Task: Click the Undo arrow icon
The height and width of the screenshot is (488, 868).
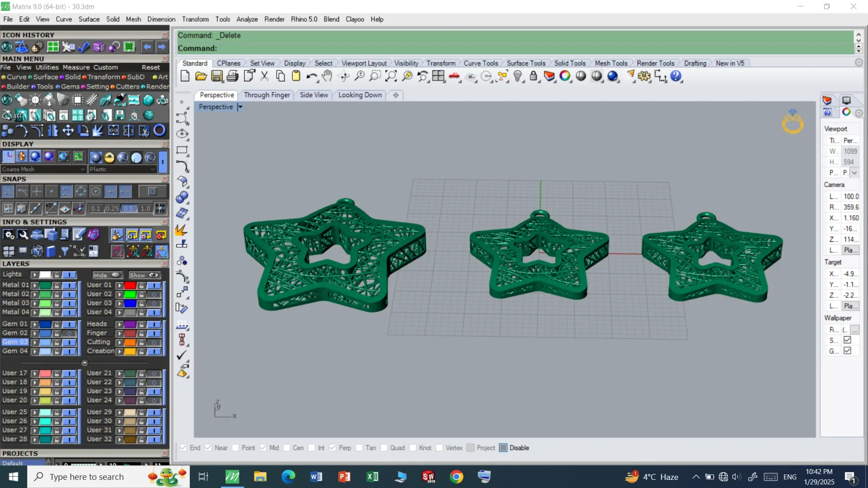Action: [312, 76]
